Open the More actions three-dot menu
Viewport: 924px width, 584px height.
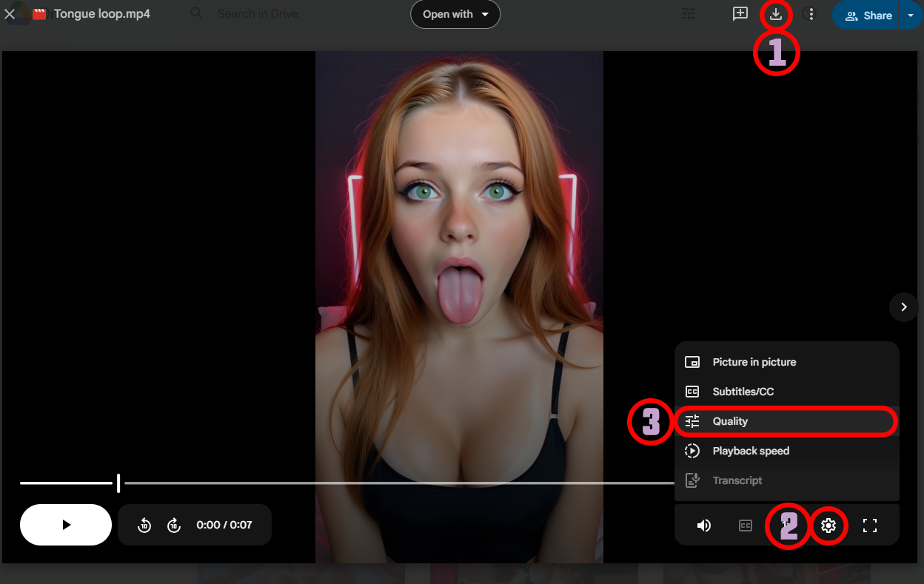pos(812,14)
